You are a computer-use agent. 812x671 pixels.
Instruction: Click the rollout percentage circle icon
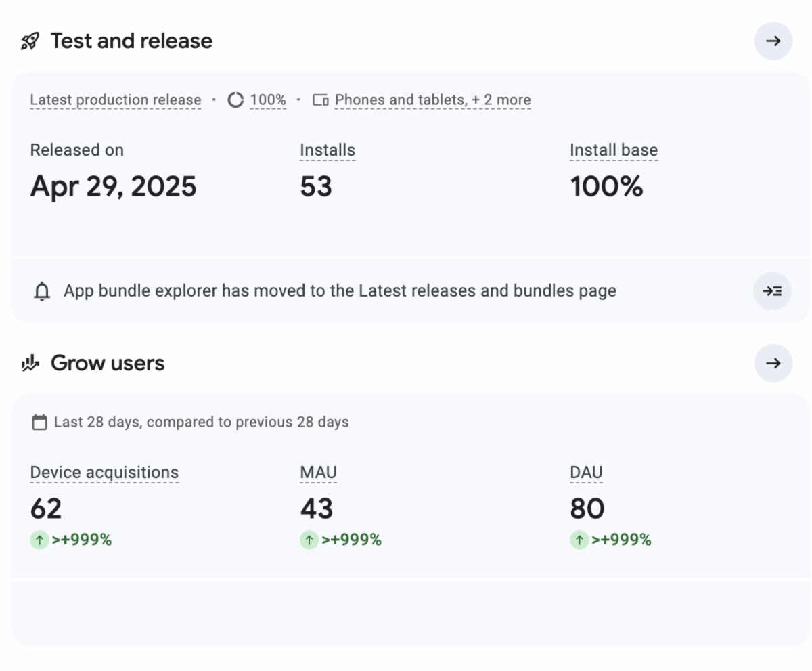click(x=235, y=100)
